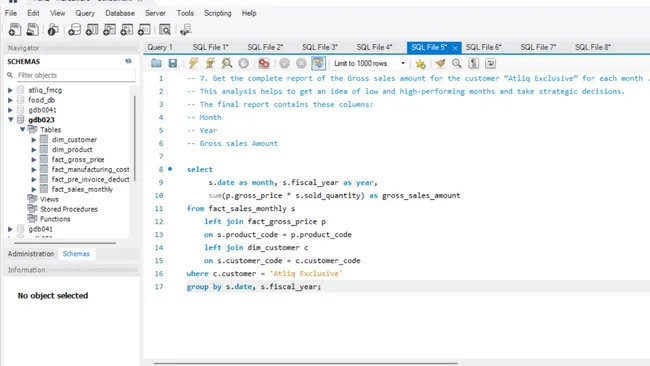Expand the fact_sales_monthly table
The width and height of the screenshot is (650, 366).
pos(34,189)
